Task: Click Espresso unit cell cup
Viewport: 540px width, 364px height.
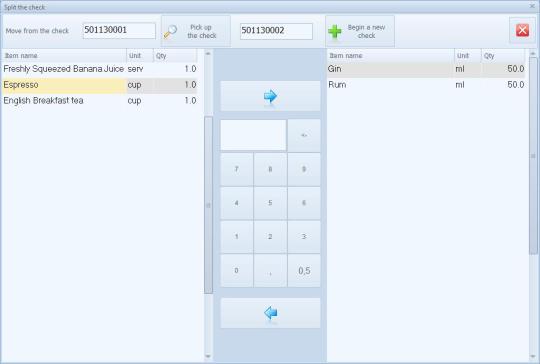Action: (x=140, y=85)
